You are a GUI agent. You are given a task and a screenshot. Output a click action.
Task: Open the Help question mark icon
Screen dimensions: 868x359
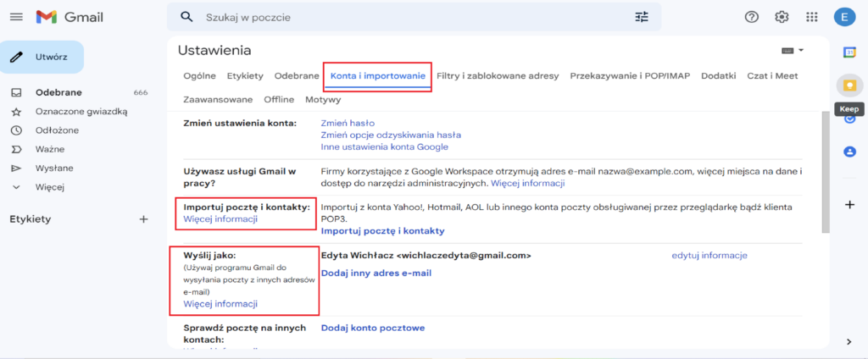pos(751,17)
